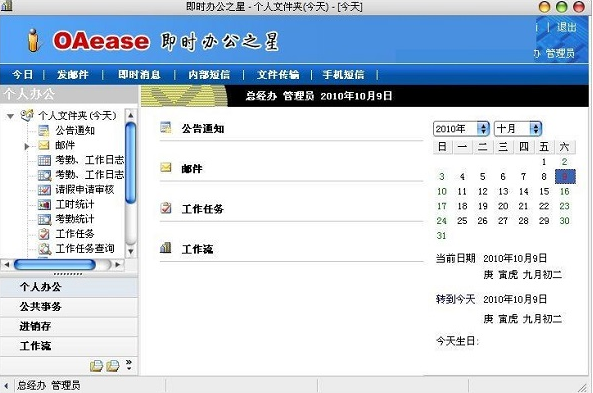Click the 工作任务 clipboard icon in main panel
This screenshot has height=393, width=593.
coord(166,208)
